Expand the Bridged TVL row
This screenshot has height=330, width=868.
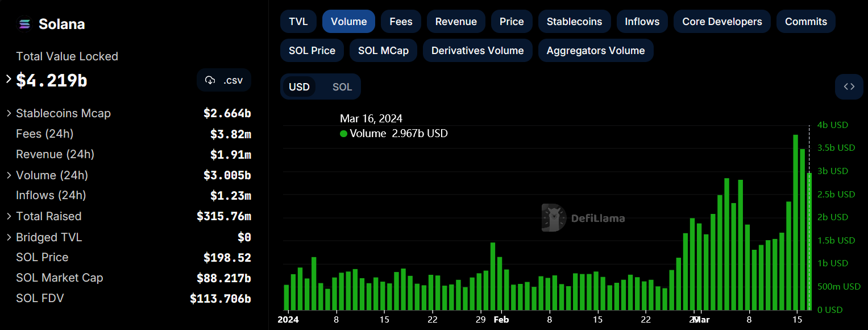click(9, 237)
